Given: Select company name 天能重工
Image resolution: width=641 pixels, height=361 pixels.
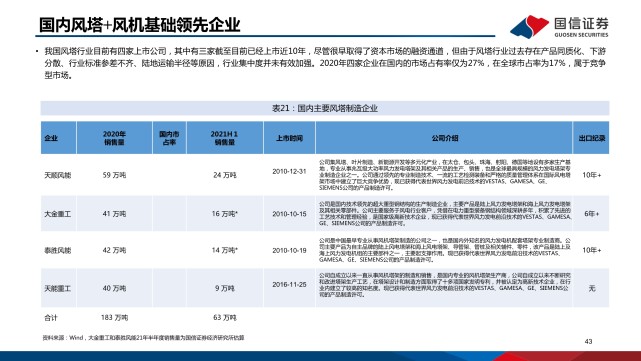Looking at the screenshot, I should coord(58,289).
